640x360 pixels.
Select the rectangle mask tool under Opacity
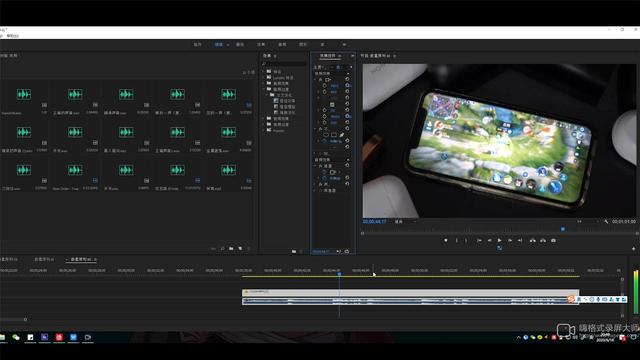tap(334, 135)
